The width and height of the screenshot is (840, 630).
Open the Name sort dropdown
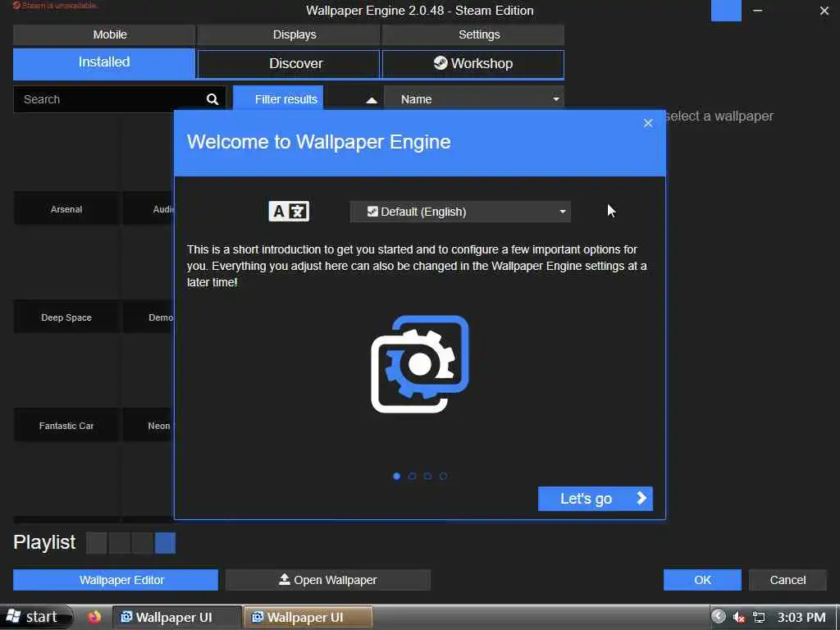pyautogui.click(x=474, y=99)
